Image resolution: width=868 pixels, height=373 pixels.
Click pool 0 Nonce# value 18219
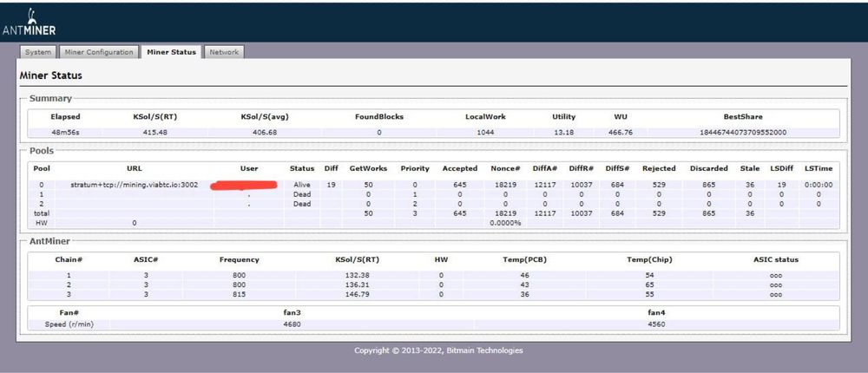tap(505, 185)
